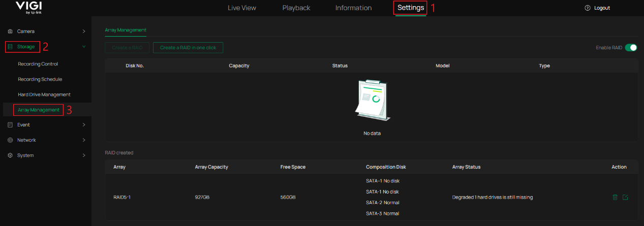Open the Live View tab
Viewport: 644px width, 226px height.
[242, 8]
